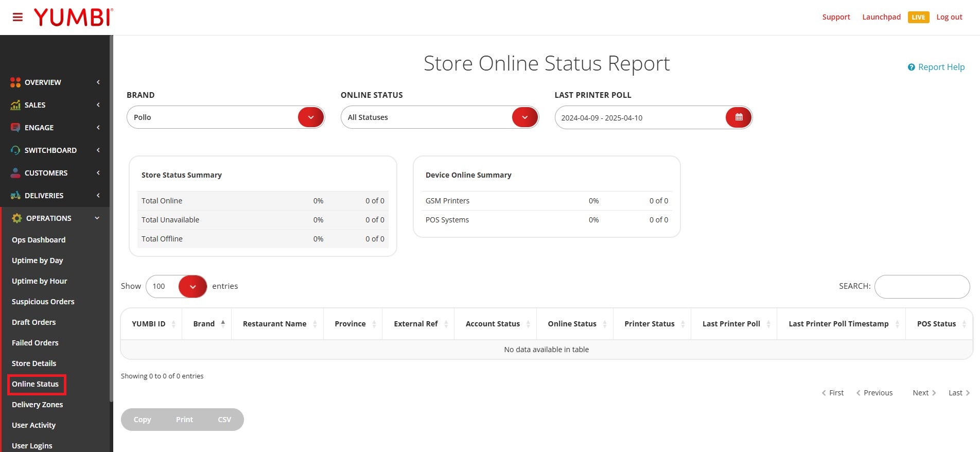
Task: Click the Log out link
Action: pyautogui.click(x=949, y=17)
